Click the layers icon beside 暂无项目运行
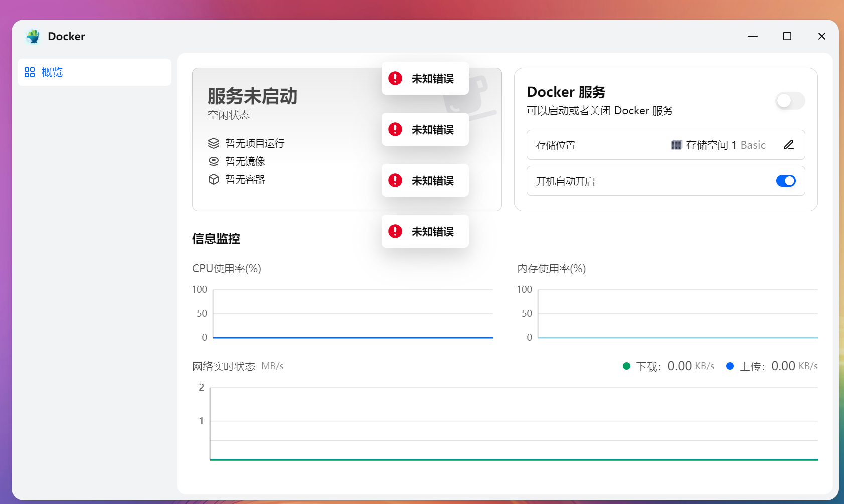 214,143
